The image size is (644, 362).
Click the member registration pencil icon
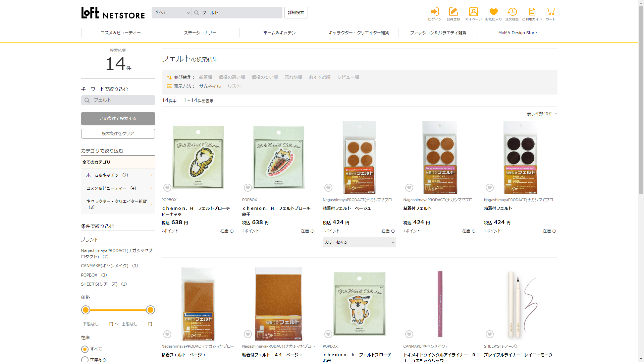[x=453, y=12]
